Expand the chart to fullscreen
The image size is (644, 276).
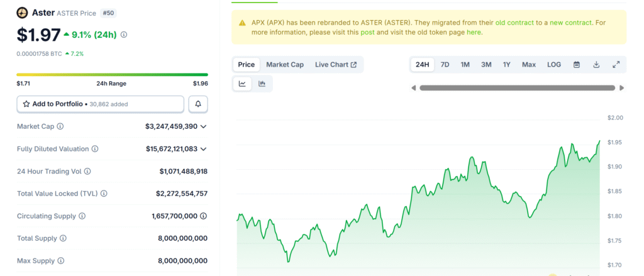click(616, 65)
